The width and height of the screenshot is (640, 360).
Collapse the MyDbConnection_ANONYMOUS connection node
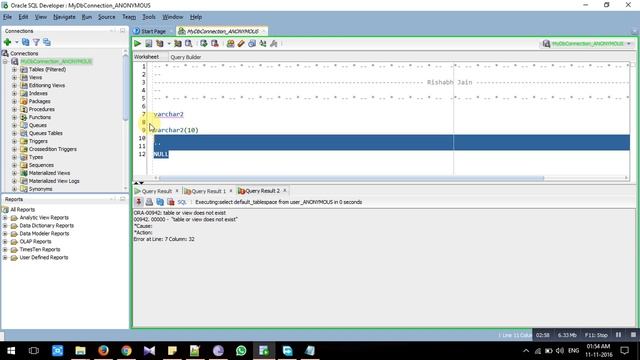click(5, 62)
